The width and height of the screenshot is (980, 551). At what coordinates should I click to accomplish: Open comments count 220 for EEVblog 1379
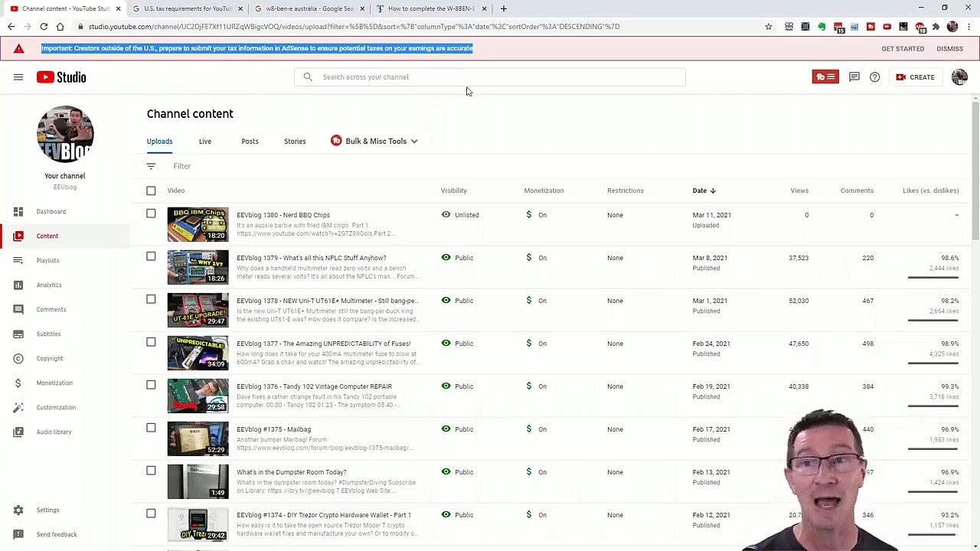[x=867, y=258]
